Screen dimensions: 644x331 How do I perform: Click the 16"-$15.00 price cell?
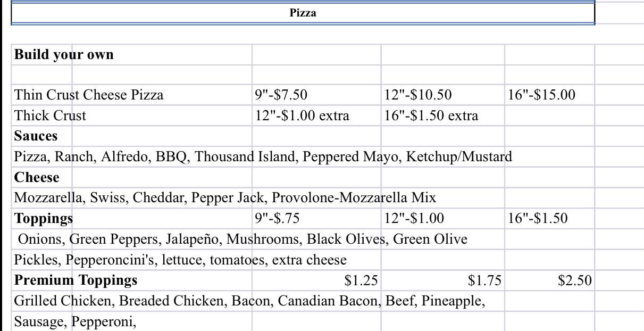(541, 95)
